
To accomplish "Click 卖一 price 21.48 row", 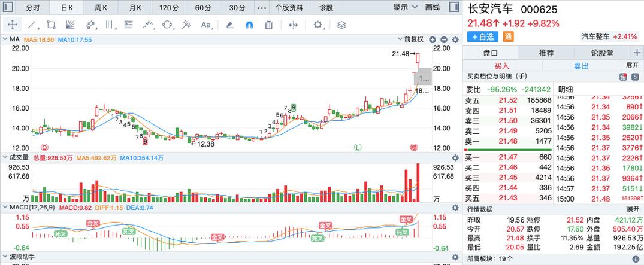I will [508, 141].
